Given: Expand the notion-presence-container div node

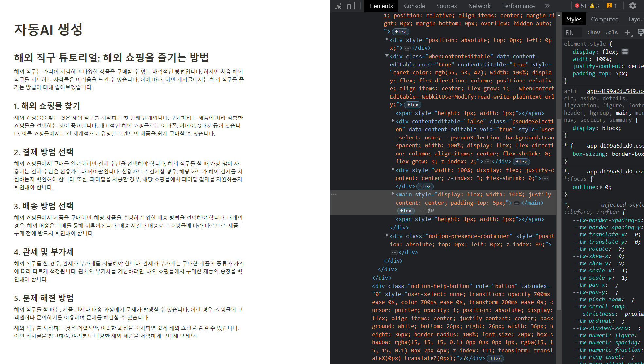Looking at the screenshot, I should point(387,235).
